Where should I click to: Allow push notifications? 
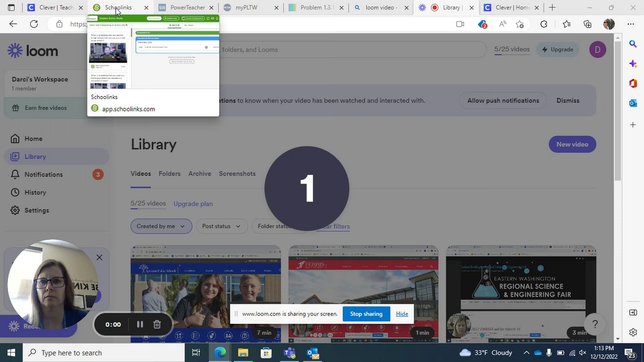coord(503,101)
